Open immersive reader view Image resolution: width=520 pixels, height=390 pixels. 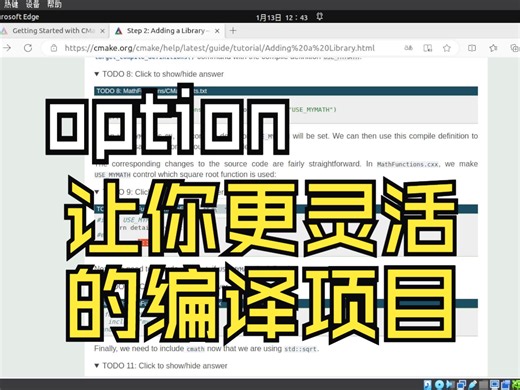tap(428, 48)
